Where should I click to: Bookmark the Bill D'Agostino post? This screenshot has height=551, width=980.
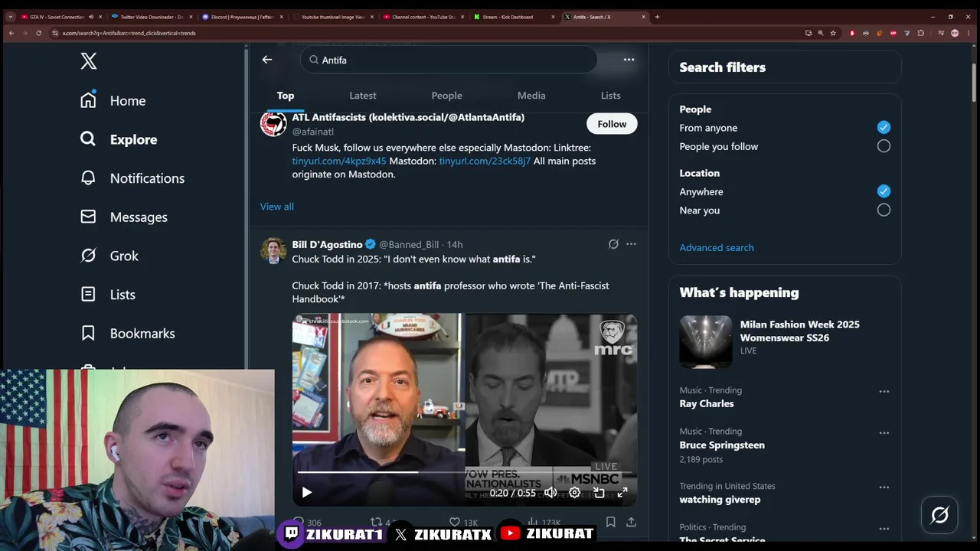click(610, 522)
